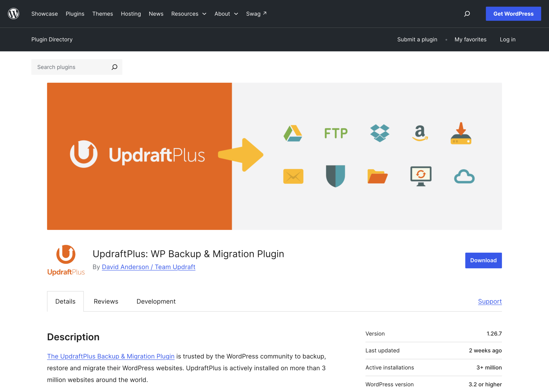The width and height of the screenshot is (549, 392).
Task: Click the Active installations 3+ million value
Action: click(489, 367)
